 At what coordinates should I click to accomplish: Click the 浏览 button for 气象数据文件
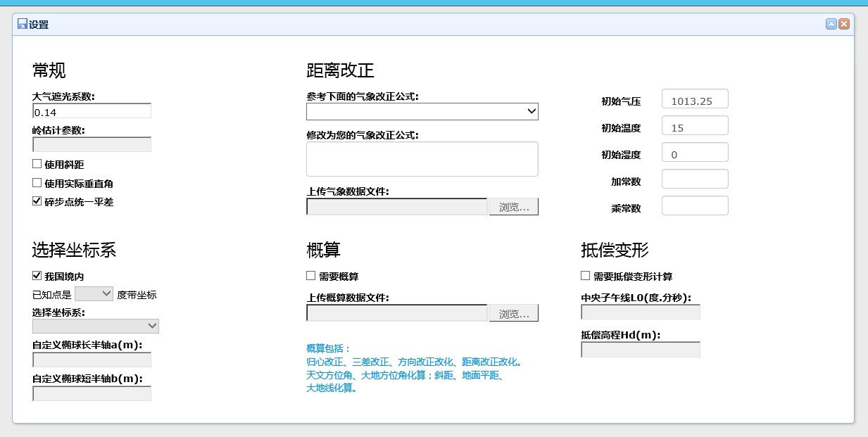click(x=513, y=206)
